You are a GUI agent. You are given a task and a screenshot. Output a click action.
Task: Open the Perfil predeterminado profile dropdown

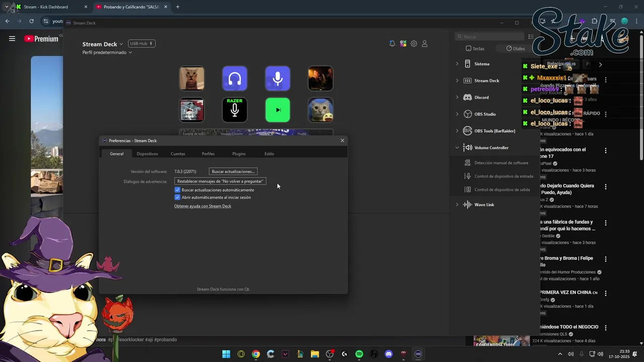point(107,52)
